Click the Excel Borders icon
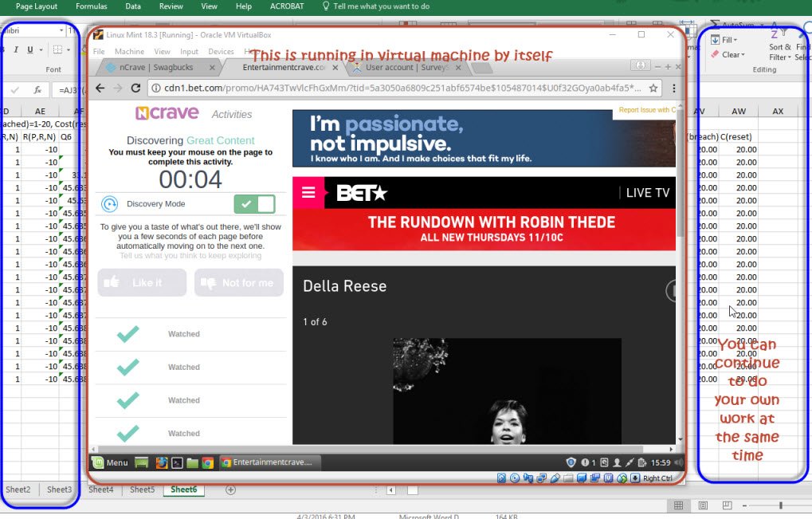The image size is (812, 519). coord(57,49)
